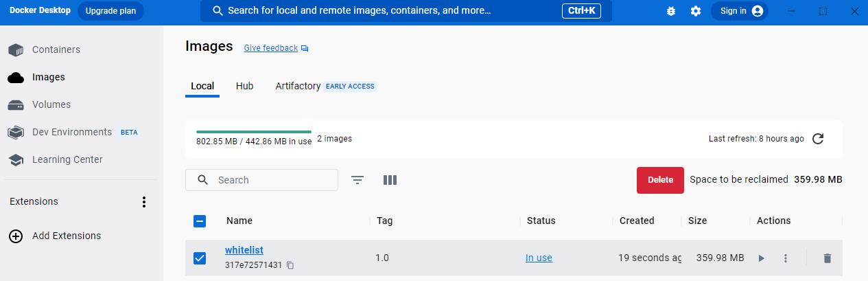868x281 pixels.
Task: Open the whitelist image link
Action: point(244,250)
